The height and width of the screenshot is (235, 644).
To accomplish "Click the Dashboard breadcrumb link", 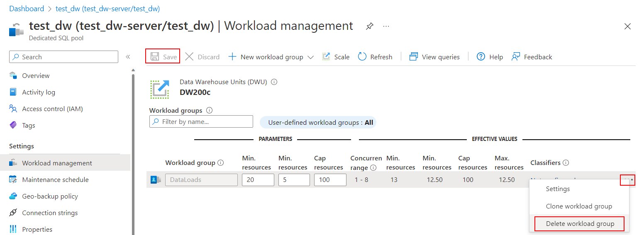I will tap(27, 9).
